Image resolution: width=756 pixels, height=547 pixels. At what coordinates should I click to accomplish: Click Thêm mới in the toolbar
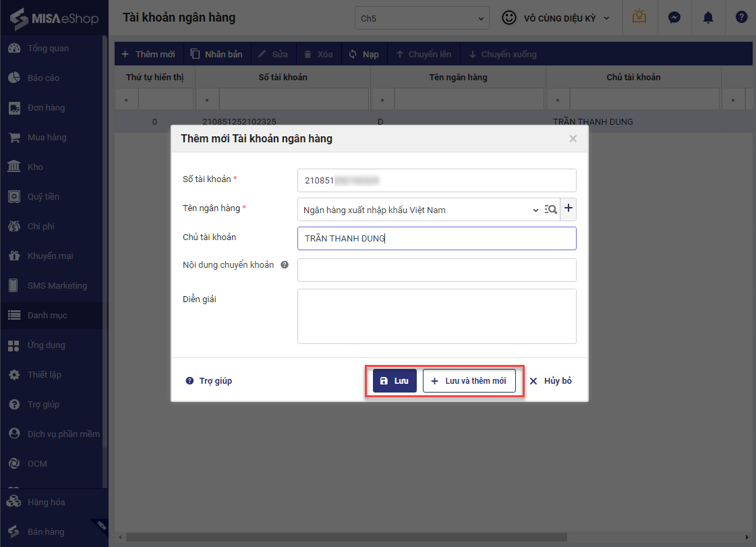[148, 54]
